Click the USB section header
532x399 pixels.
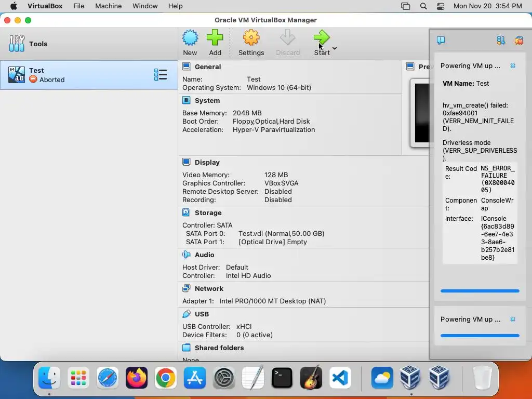[x=202, y=314]
